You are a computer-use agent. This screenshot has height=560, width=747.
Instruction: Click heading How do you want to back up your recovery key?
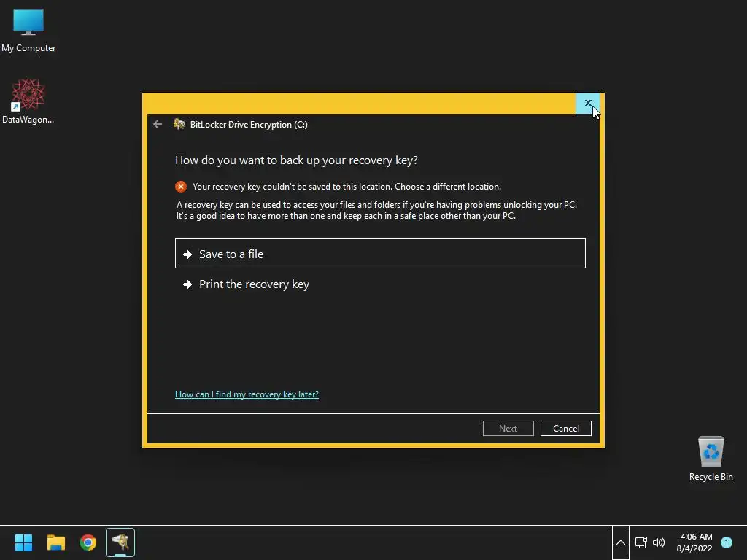point(296,160)
